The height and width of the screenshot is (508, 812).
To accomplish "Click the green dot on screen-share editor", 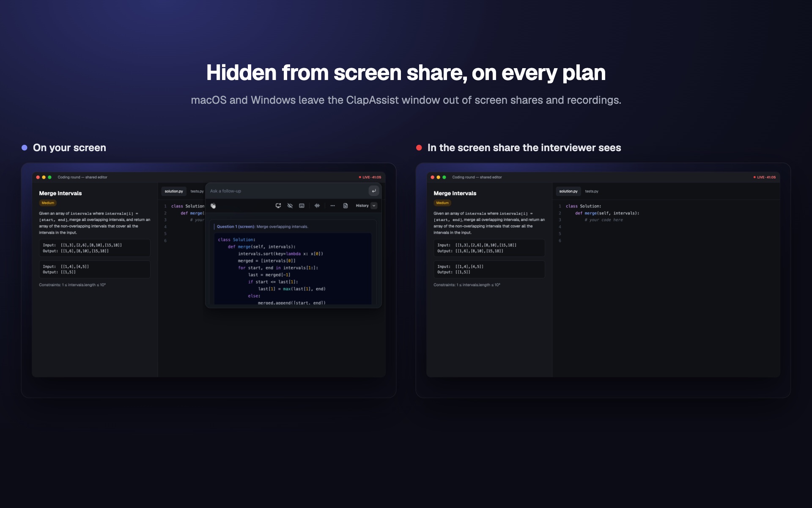I will click(444, 177).
